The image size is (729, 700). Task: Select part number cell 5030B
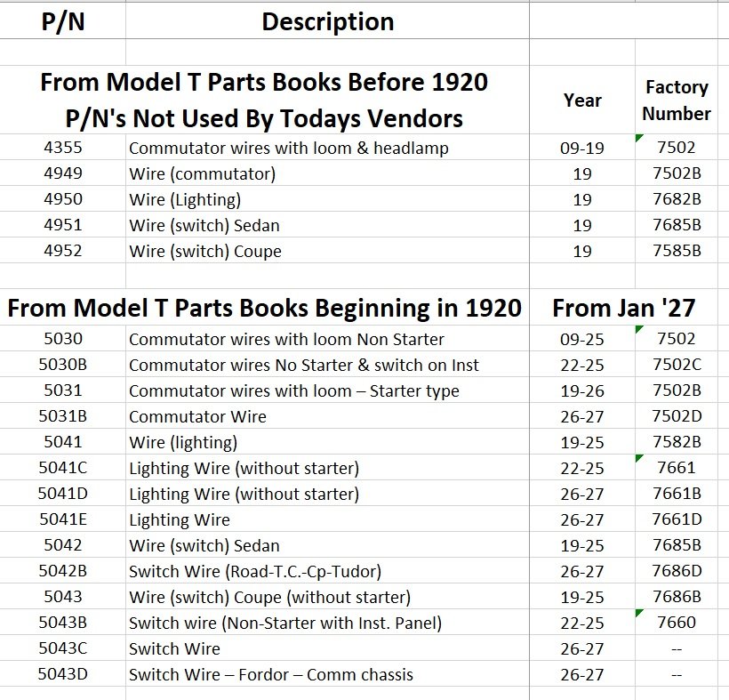coord(63,365)
